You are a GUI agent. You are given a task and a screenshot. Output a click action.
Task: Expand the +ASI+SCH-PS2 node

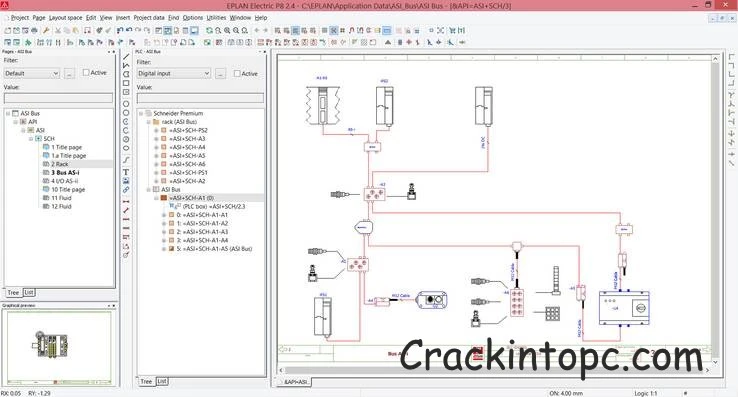click(x=156, y=130)
